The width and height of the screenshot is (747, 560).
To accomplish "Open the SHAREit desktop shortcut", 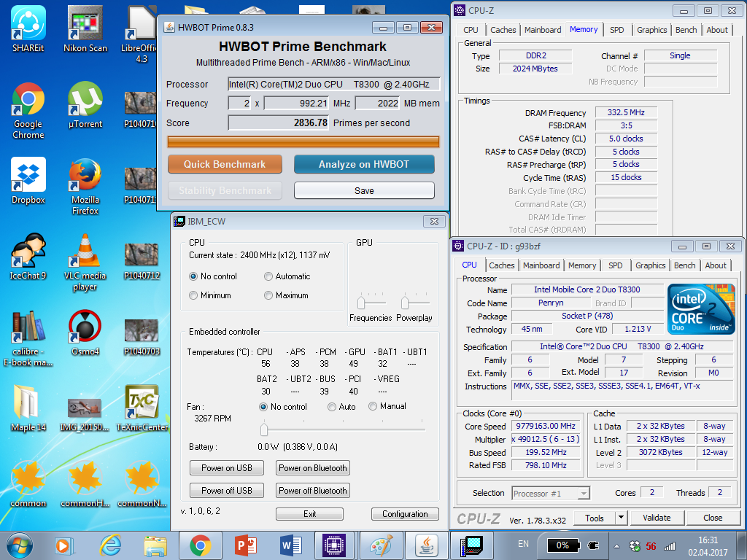I will click(x=28, y=28).
